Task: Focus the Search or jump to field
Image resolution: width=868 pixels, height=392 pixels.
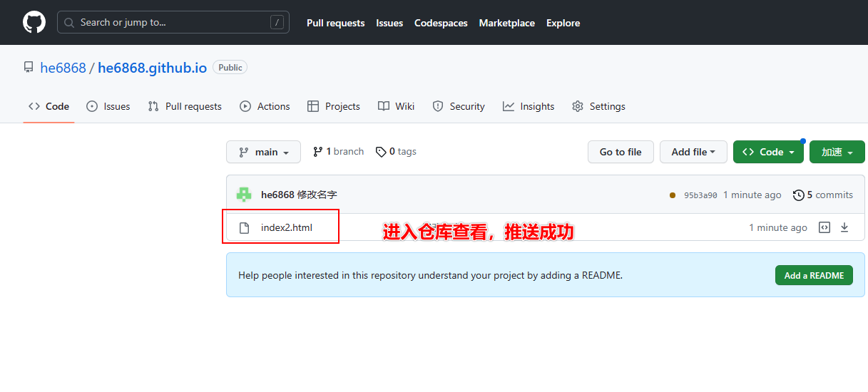Action: coord(173,22)
